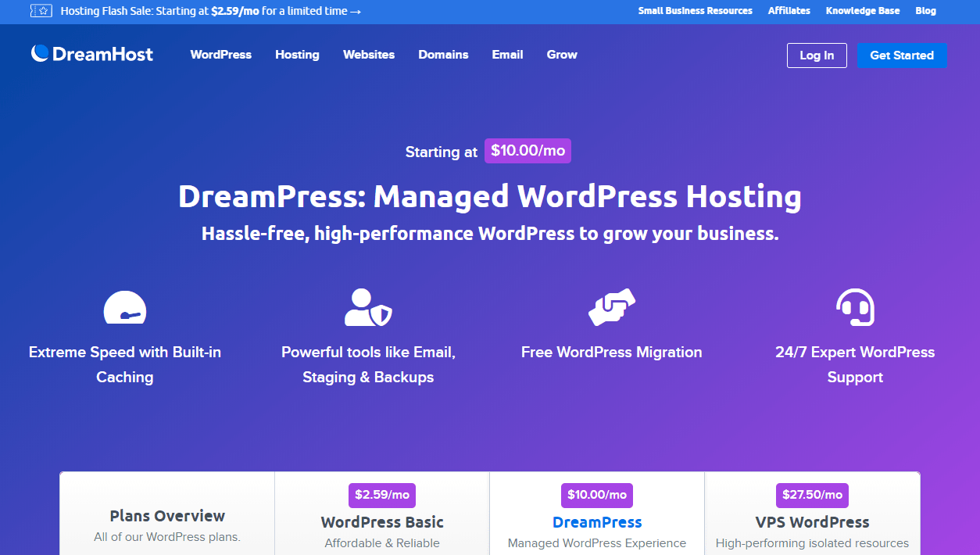The image size is (980, 555).
Task: Click DreamPress Managed WordPress Hosting heading
Action: tap(490, 197)
